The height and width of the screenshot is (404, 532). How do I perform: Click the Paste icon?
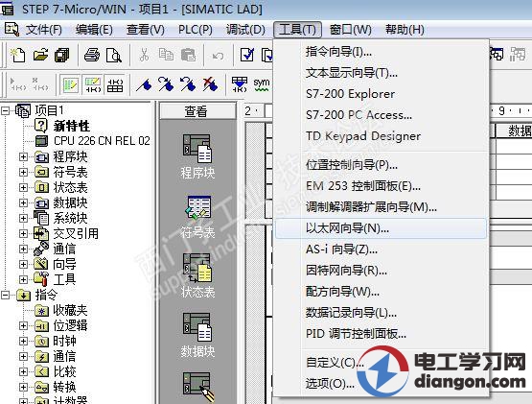188,55
